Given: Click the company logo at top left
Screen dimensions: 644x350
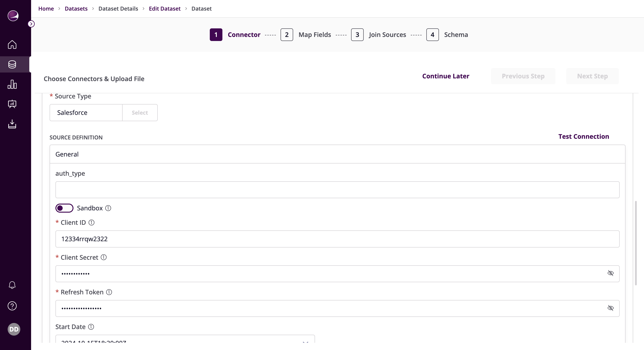Looking at the screenshot, I should click(x=12, y=16).
